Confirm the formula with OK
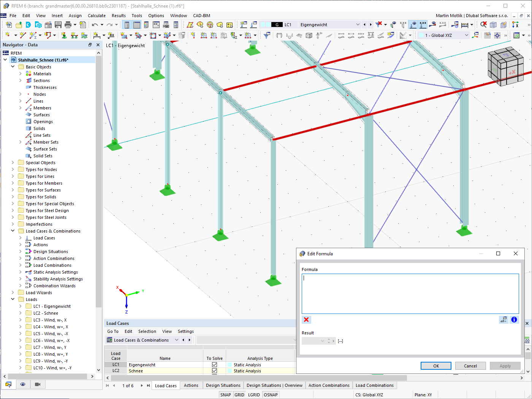 pyautogui.click(x=436, y=366)
